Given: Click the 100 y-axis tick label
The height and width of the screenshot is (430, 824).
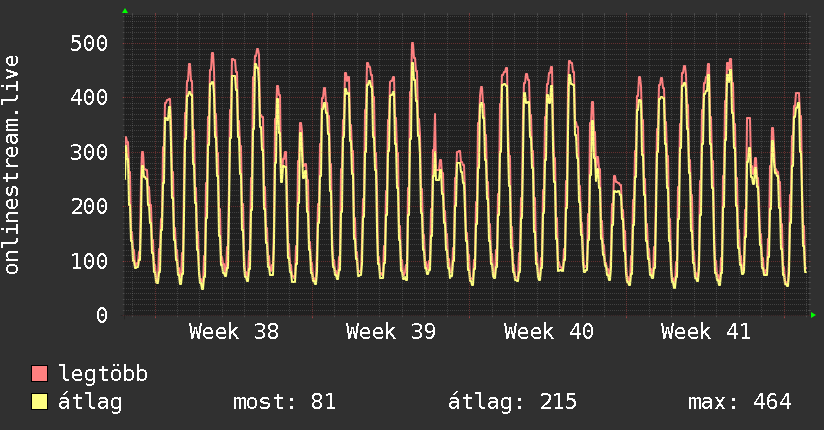Looking at the screenshot, I should (x=89, y=261).
